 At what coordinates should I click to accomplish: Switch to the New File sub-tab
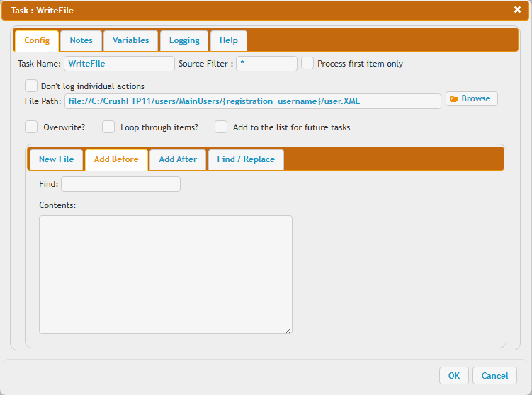pos(56,159)
